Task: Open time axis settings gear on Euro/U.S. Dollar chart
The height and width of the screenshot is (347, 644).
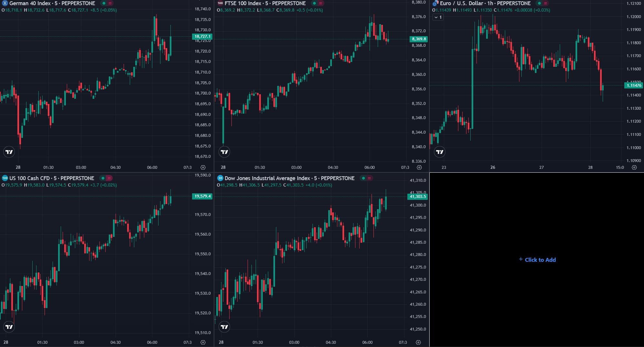Action: point(634,168)
